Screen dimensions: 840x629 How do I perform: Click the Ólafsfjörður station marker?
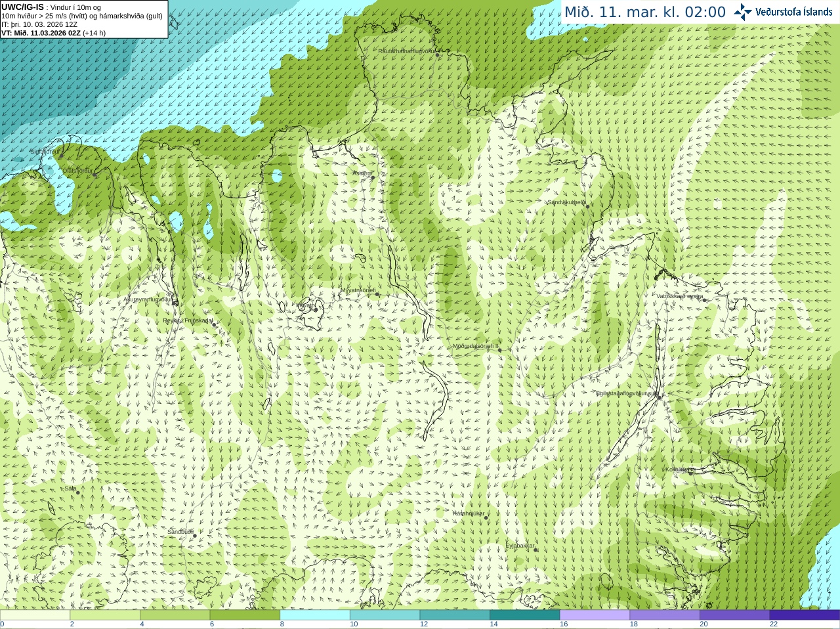[x=94, y=175]
